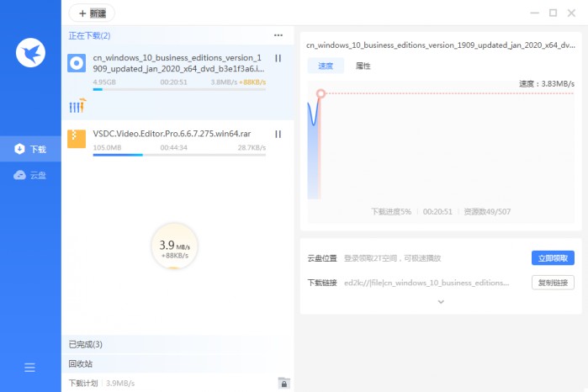The height and width of the screenshot is (392, 588).
Task: Click the archive icon of VSDC rar task
Action: point(77,139)
